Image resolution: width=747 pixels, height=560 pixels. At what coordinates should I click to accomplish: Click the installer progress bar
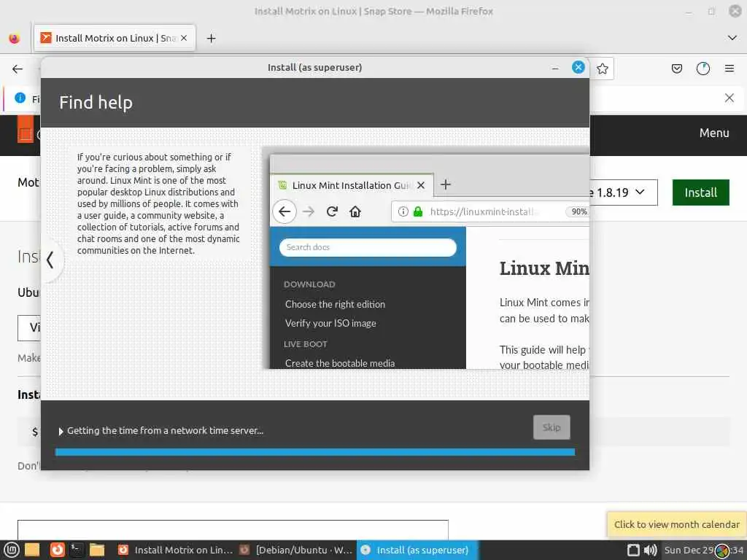click(315, 452)
